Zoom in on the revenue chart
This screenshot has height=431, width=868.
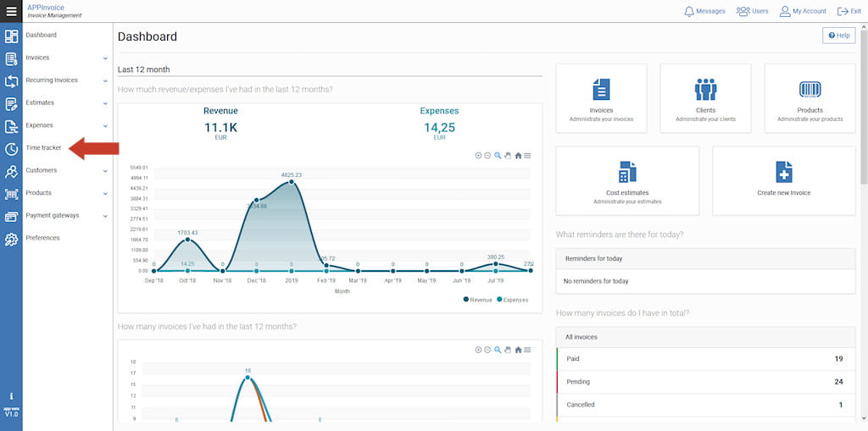point(478,156)
